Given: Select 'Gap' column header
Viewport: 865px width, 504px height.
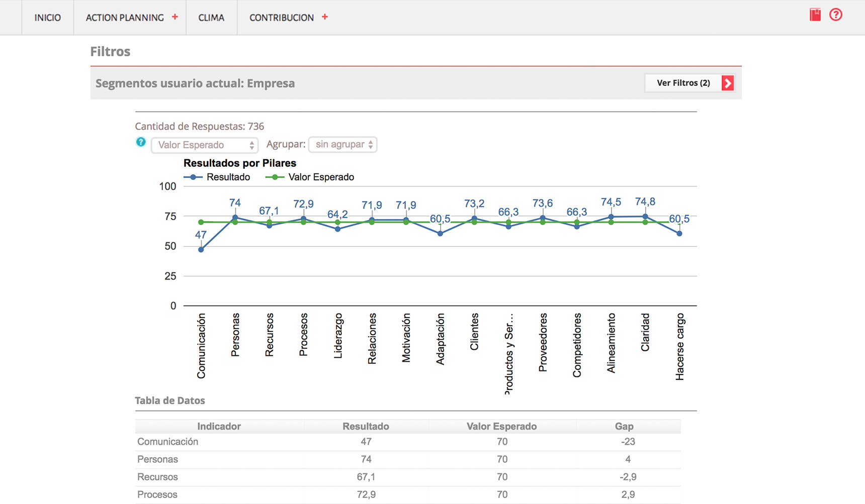Looking at the screenshot, I should [624, 426].
